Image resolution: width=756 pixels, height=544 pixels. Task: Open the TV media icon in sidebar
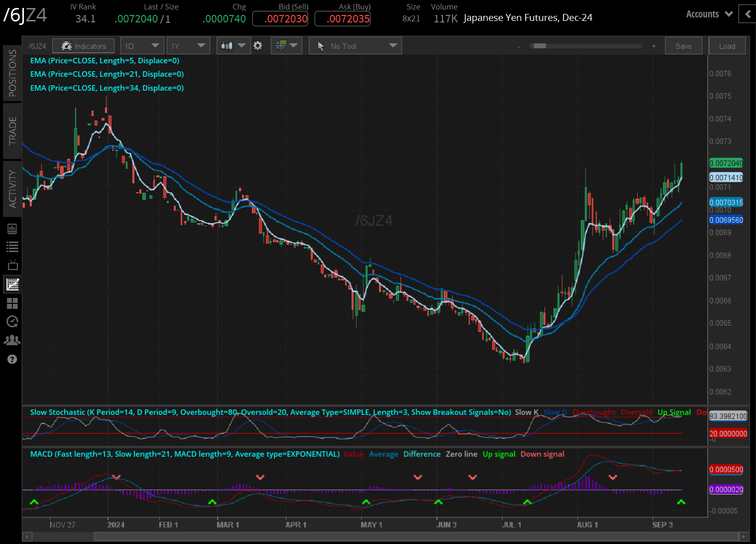click(x=12, y=266)
